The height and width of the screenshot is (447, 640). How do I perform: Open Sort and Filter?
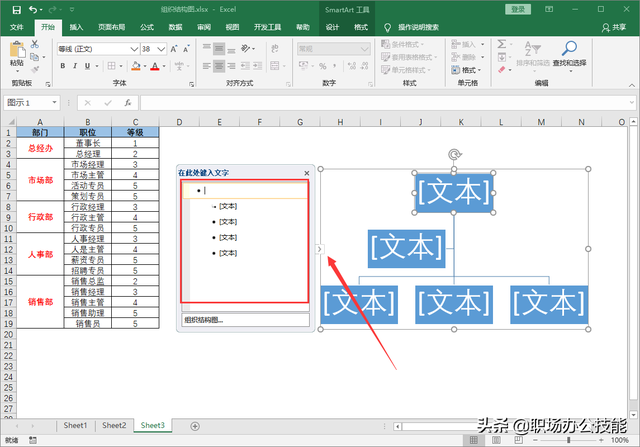click(x=533, y=54)
